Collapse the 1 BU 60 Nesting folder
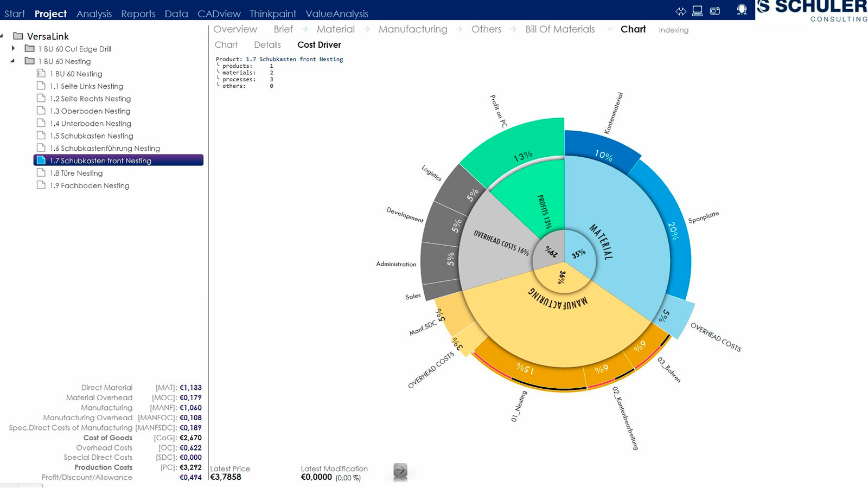Image resolution: width=868 pixels, height=488 pixels. [12, 61]
